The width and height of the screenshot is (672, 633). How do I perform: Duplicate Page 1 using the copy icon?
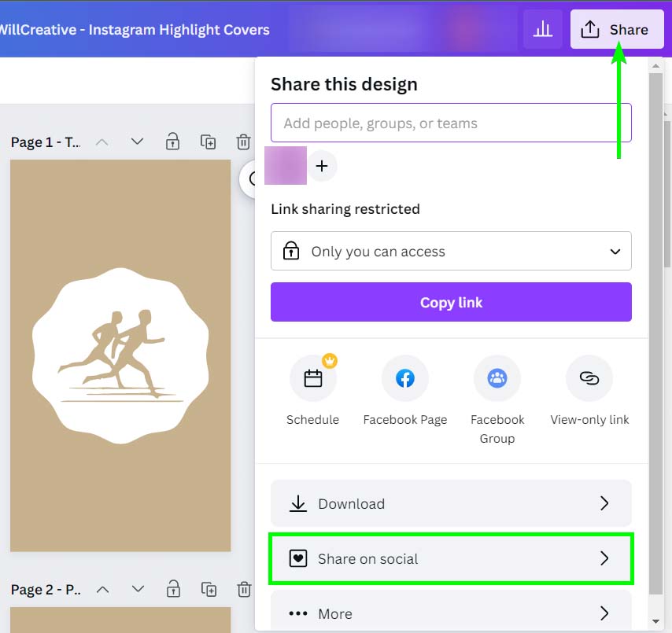pos(208,142)
